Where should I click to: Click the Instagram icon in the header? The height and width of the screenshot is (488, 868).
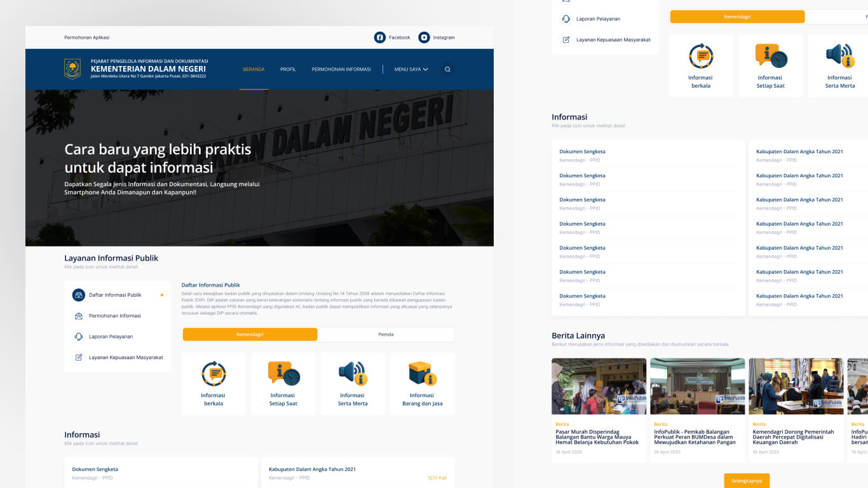coord(423,37)
